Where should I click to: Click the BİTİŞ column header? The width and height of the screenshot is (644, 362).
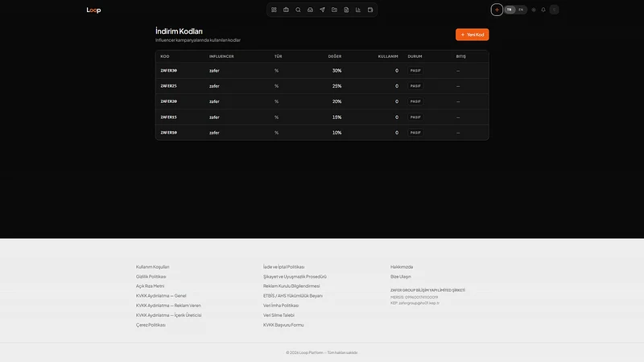pos(460,56)
